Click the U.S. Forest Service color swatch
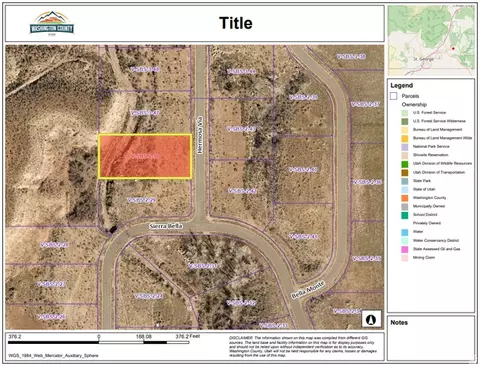 pos(405,113)
